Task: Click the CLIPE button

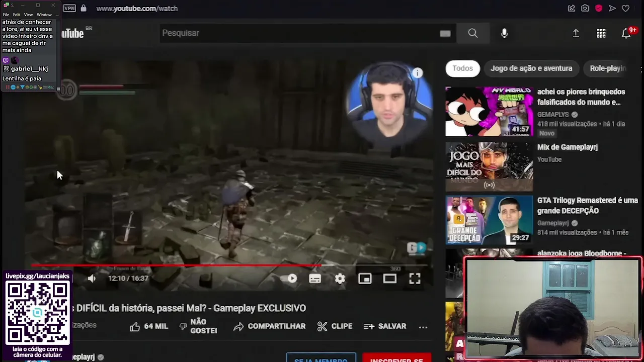Action: pyautogui.click(x=335, y=326)
